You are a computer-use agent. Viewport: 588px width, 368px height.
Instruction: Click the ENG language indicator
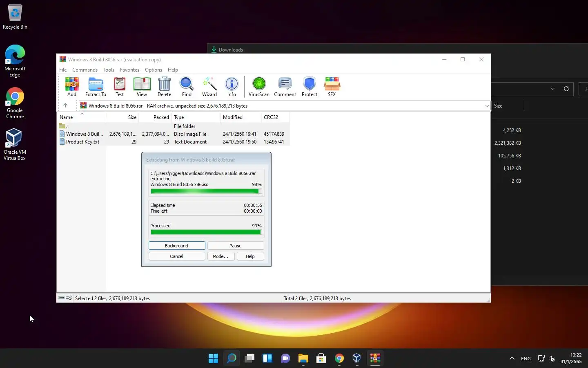click(526, 359)
